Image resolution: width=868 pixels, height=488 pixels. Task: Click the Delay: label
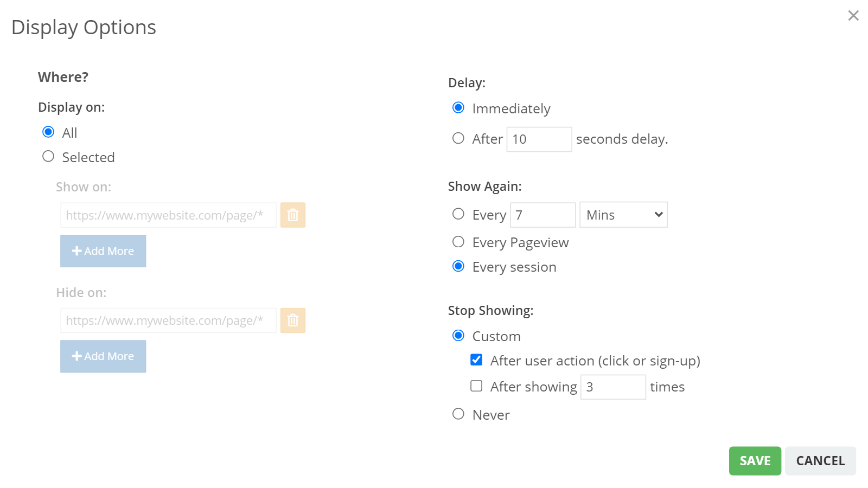tap(467, 83)
